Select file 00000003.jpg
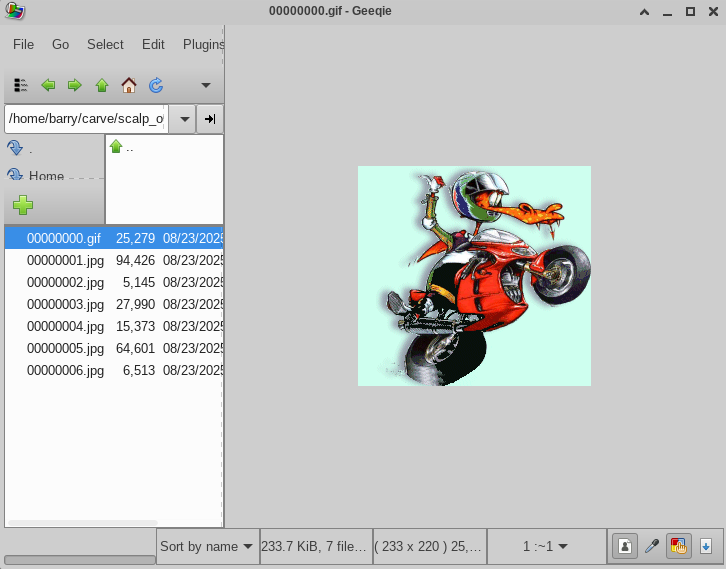 (x=114, y=304)
